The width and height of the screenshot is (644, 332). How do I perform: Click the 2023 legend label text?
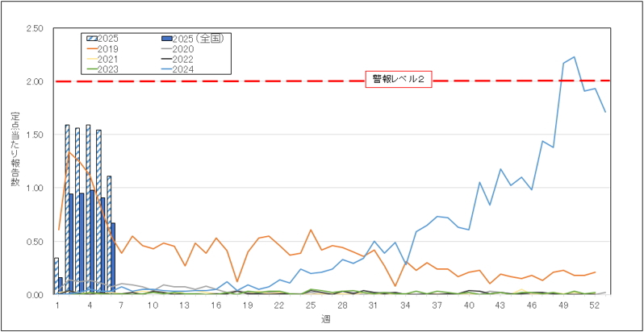109,69
